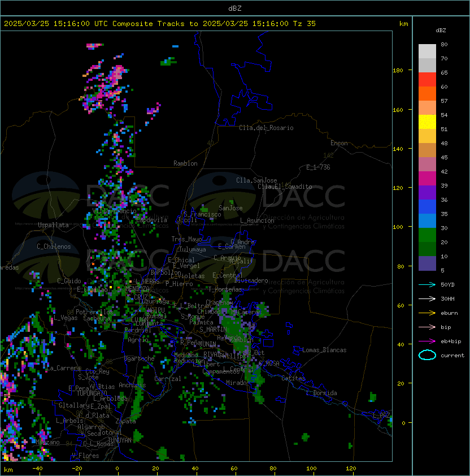Viewport: 470px width, 476px height.
Task: Pick the yellow 54 dBZ color swatch
Action: pyautogui.click(x=427, y=122)
